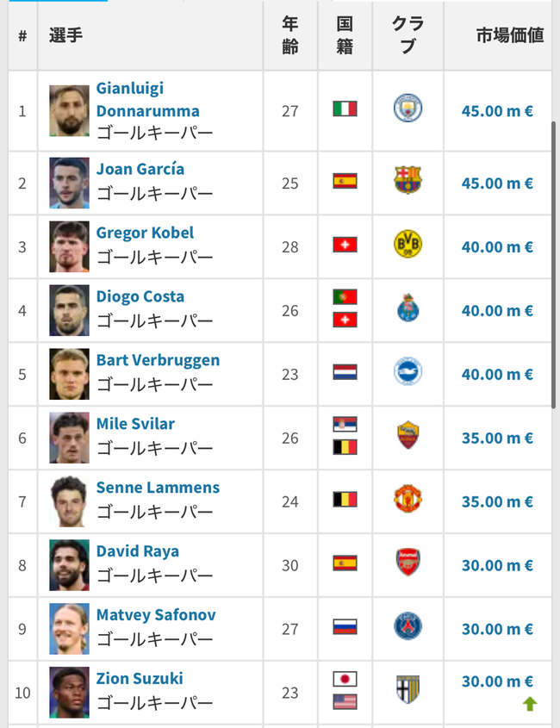Open the Parma club crest
This screenshot has height=728, width=560.
(408, 689)
